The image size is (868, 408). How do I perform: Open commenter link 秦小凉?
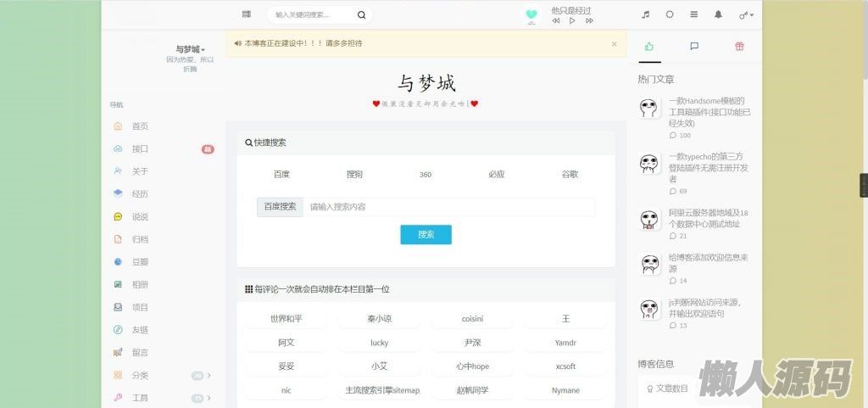(379, 319)
